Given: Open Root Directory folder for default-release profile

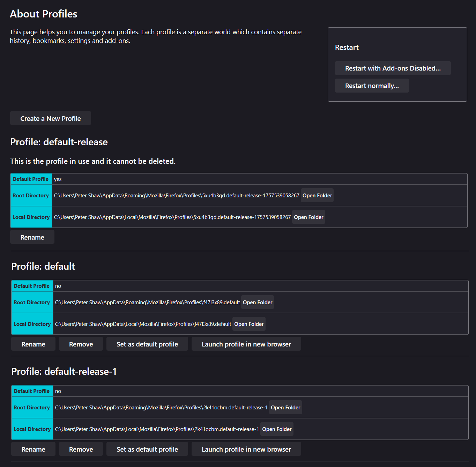Looking at the screenshot, I should tap(317, 196).
